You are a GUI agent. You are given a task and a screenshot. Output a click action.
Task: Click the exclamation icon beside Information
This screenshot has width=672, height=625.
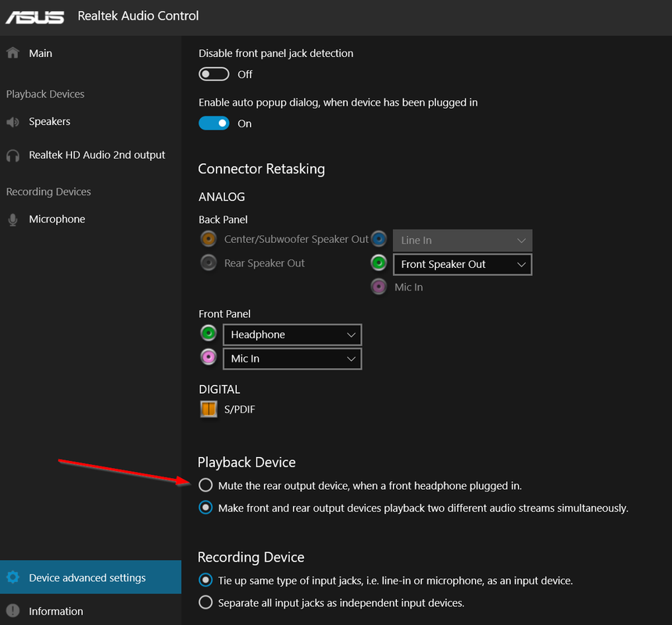[x=13, y=610]
